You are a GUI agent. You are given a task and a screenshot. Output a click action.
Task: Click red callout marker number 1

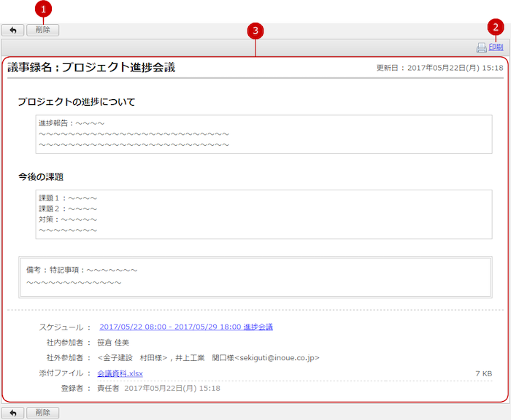[x=44, y=9]
